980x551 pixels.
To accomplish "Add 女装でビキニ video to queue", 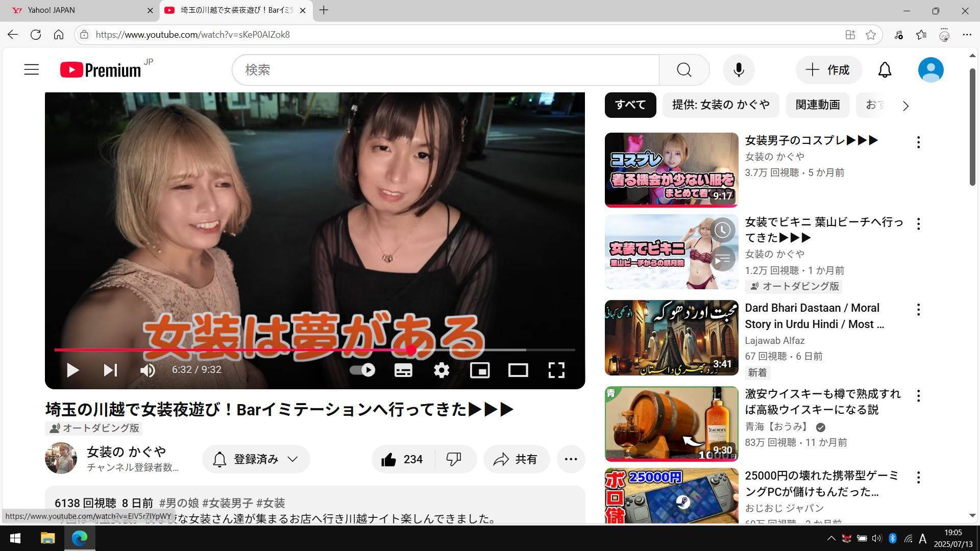I will point(722,260).
